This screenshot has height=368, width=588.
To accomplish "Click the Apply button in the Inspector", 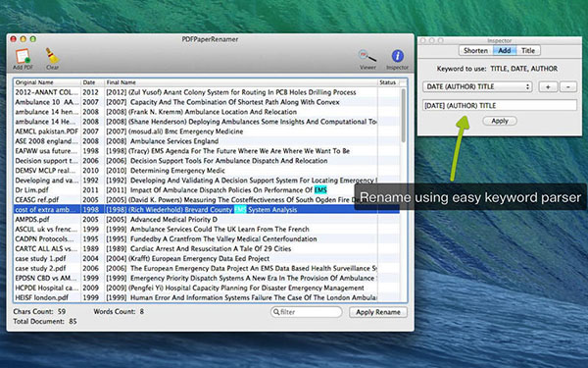I will pyautogui.click(x=500, y=121).
